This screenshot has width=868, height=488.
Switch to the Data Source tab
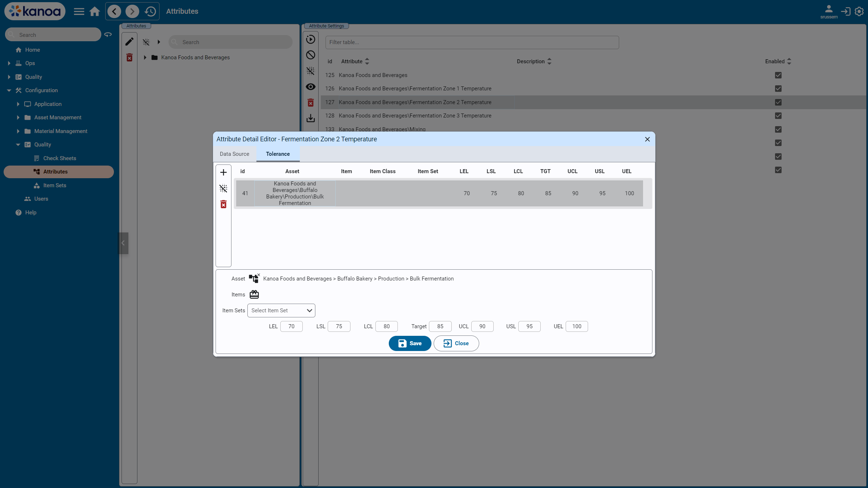tap(234, 154)
